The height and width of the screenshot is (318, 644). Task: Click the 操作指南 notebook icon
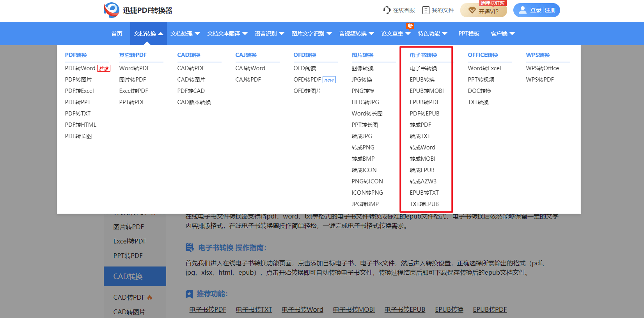coord(190,247)
